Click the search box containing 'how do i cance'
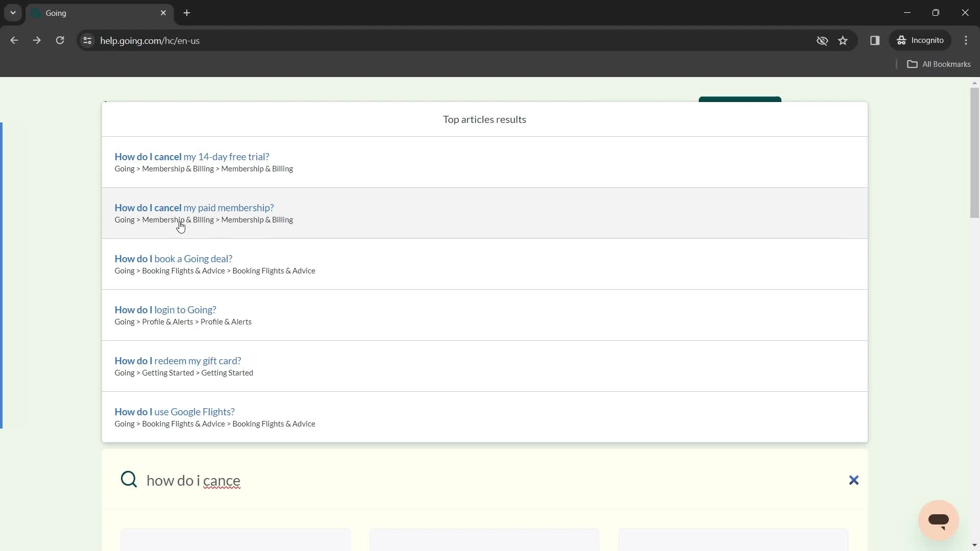 click(x=485, y=480)
